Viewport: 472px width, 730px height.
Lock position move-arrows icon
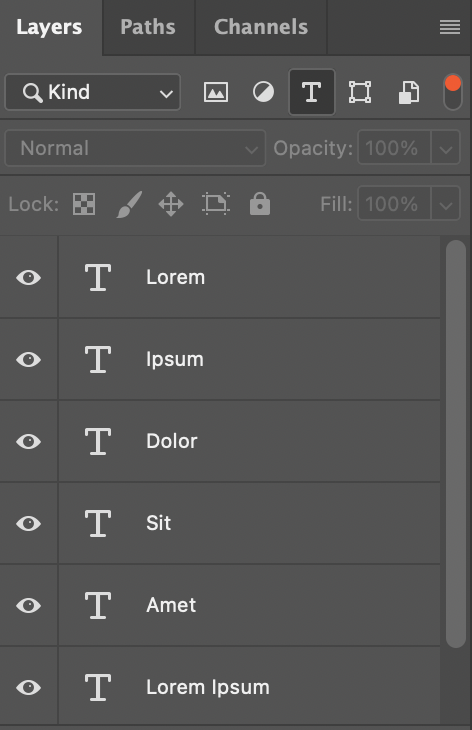coord(171,204)
